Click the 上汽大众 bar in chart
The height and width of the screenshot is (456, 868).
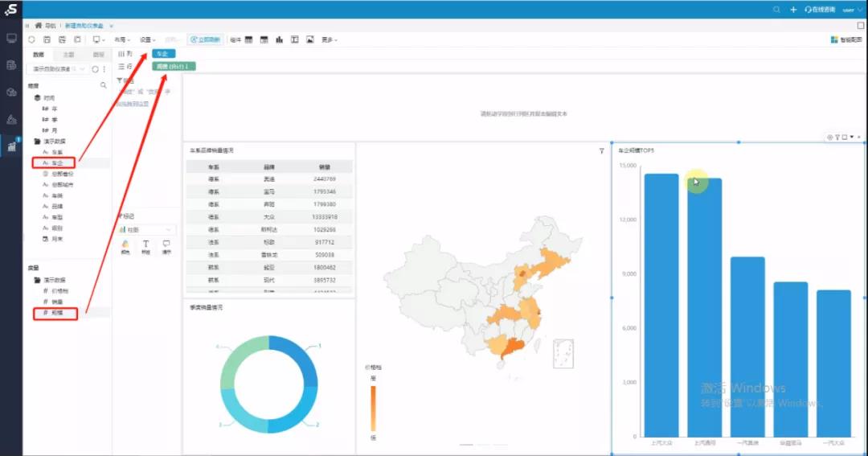(661, 306)
